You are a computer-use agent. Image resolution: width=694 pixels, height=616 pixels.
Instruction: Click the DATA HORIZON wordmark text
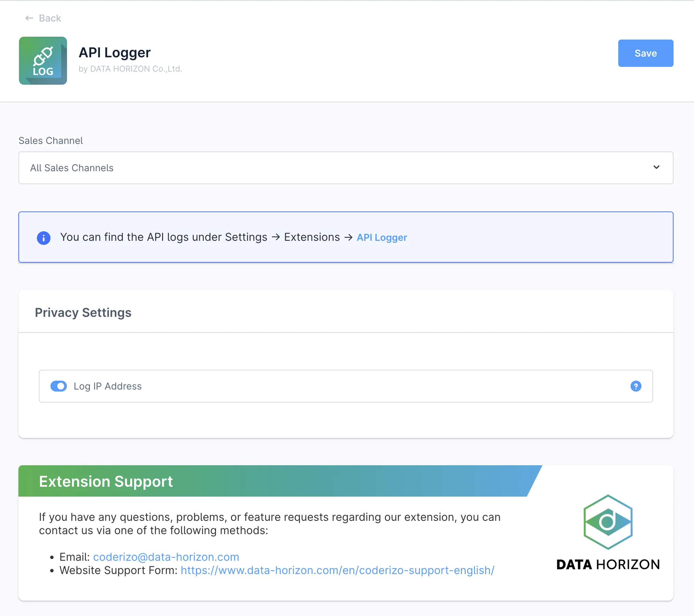(608, 564)
